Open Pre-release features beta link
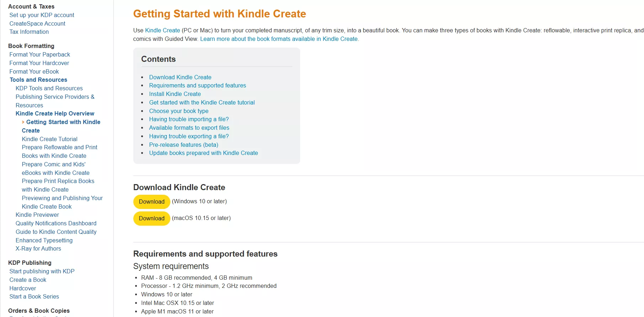The width and height of the screenshot is (644, 317). [x=183, y=145]
